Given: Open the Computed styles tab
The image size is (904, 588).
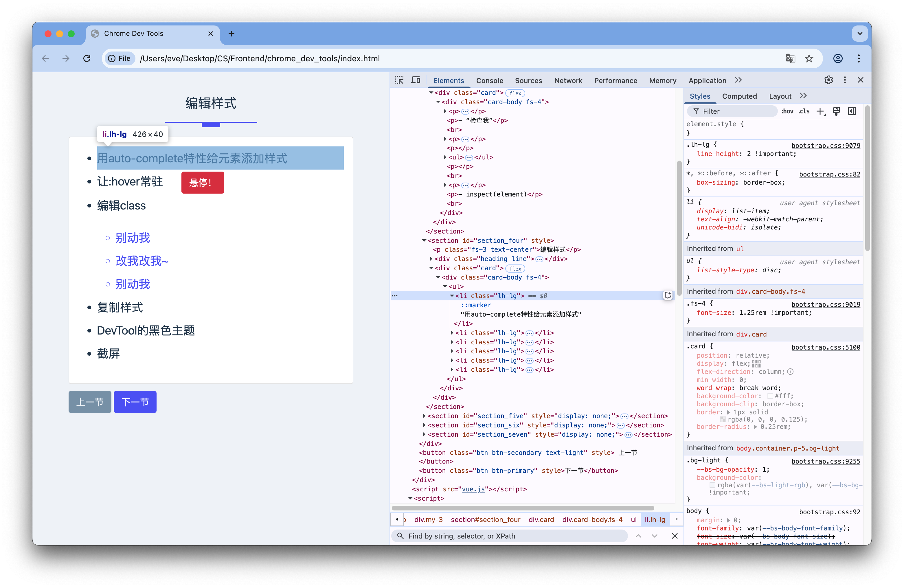Looking at the screenshot, I should (739, 96).
